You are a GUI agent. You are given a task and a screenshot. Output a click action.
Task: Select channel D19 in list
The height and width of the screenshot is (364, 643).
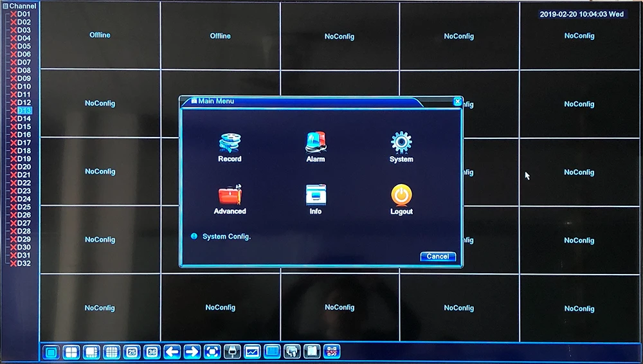(x=24, y=159)
